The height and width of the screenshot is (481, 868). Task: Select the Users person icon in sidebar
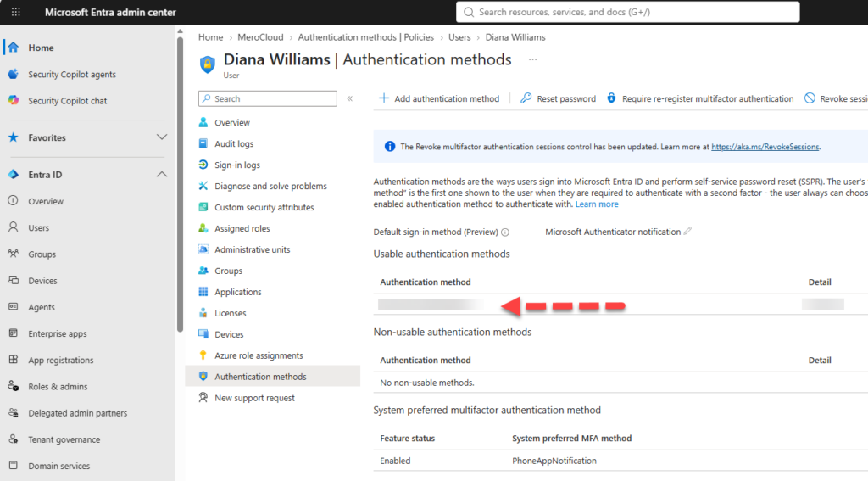pyautogui.click(x=14, y=227)
